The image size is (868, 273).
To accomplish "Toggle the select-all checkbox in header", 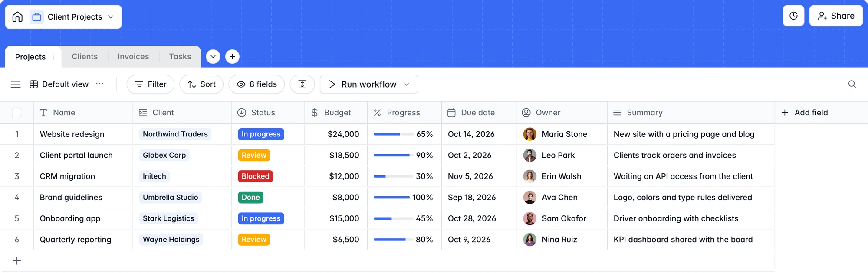I will click(16, 113).
